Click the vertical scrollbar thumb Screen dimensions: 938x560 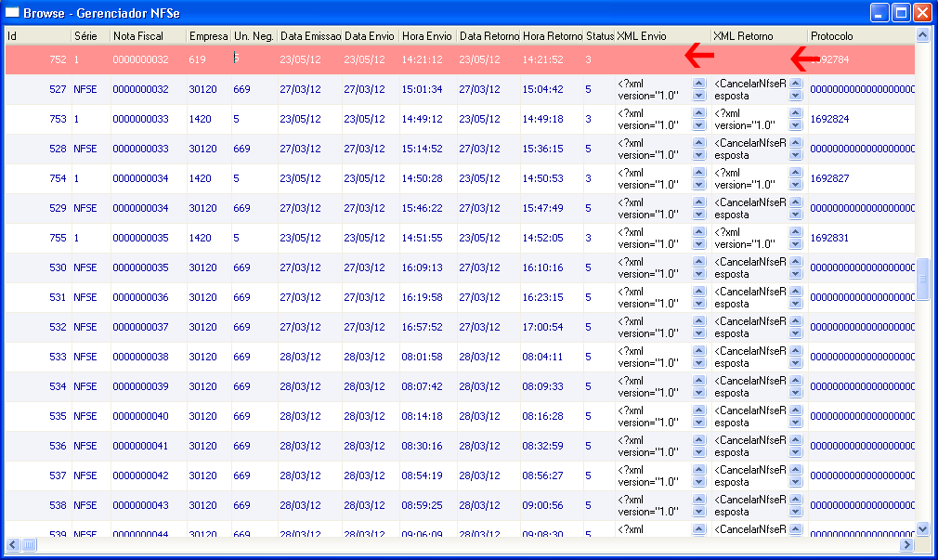pos(922,280)
